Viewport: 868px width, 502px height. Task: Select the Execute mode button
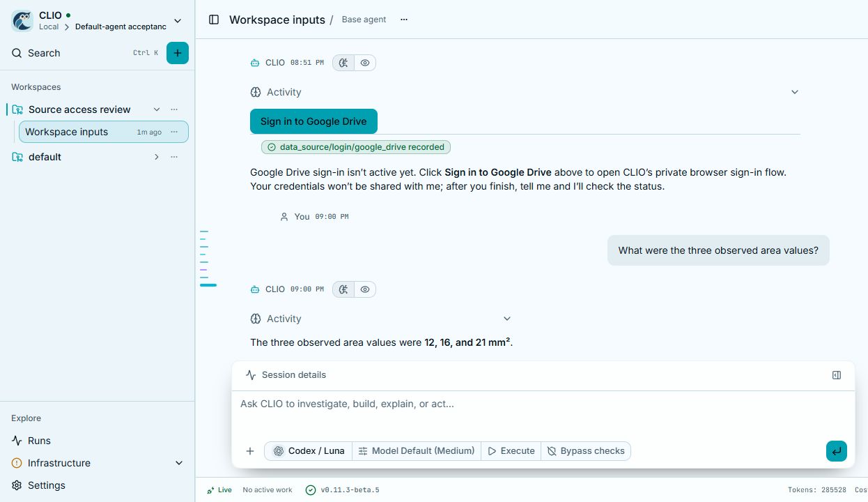pos(511,451)
